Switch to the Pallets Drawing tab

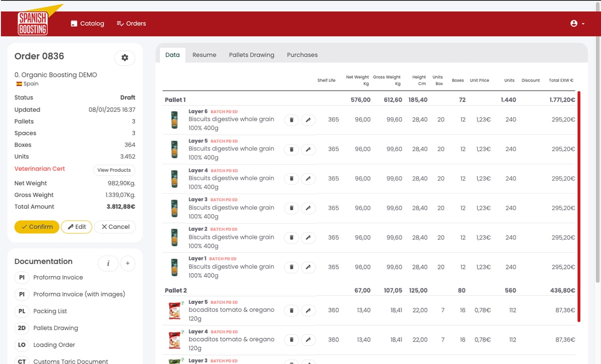[252, 55]
